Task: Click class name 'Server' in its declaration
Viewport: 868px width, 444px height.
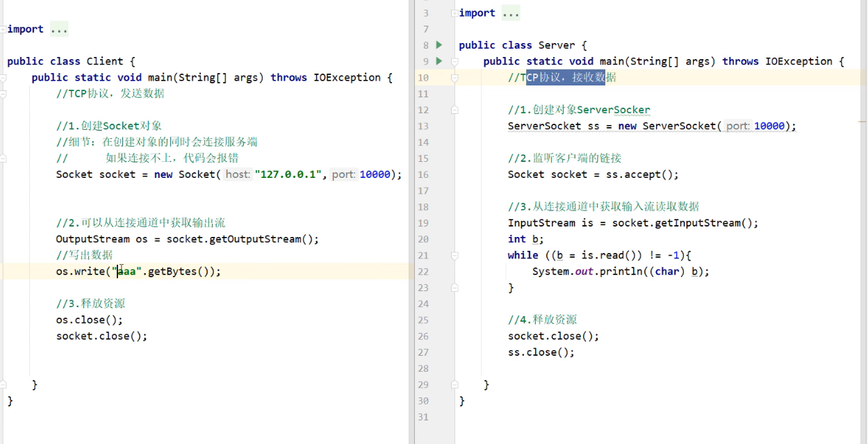Action: (557, 45)
